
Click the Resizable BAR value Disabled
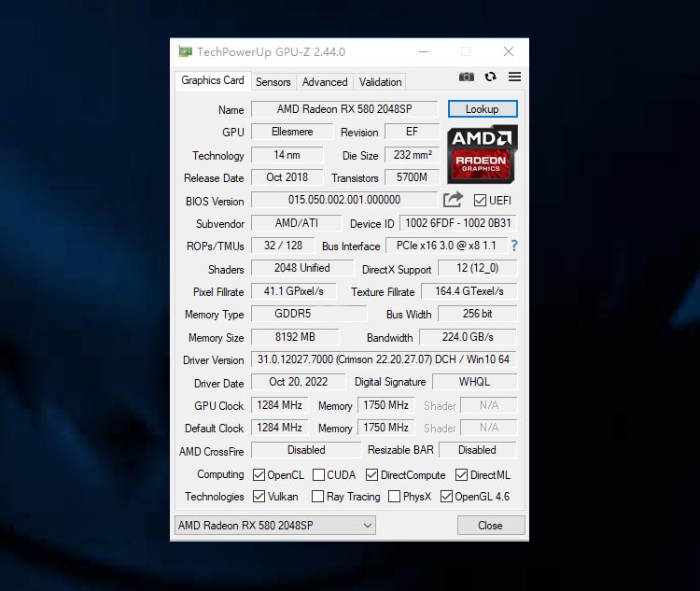click(x=477, y=450)
